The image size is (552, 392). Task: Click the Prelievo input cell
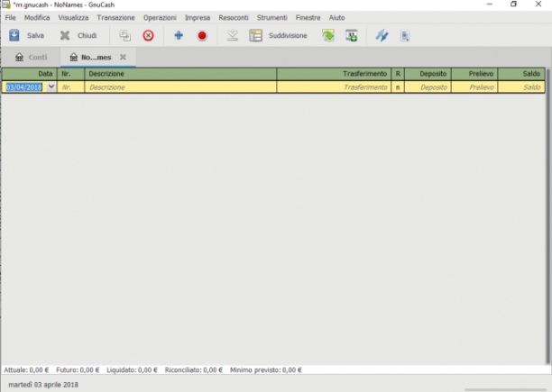pyautogui.click(x=474, y=87)
